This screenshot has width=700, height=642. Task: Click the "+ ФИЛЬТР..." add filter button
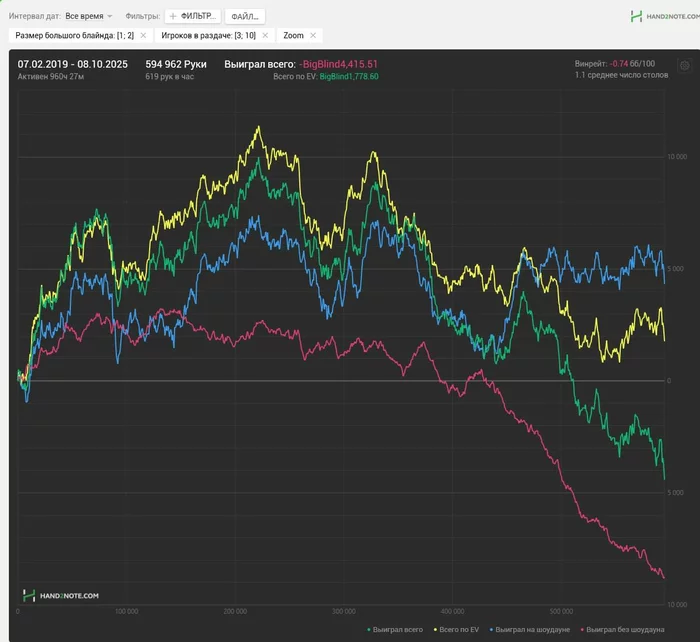193,16
